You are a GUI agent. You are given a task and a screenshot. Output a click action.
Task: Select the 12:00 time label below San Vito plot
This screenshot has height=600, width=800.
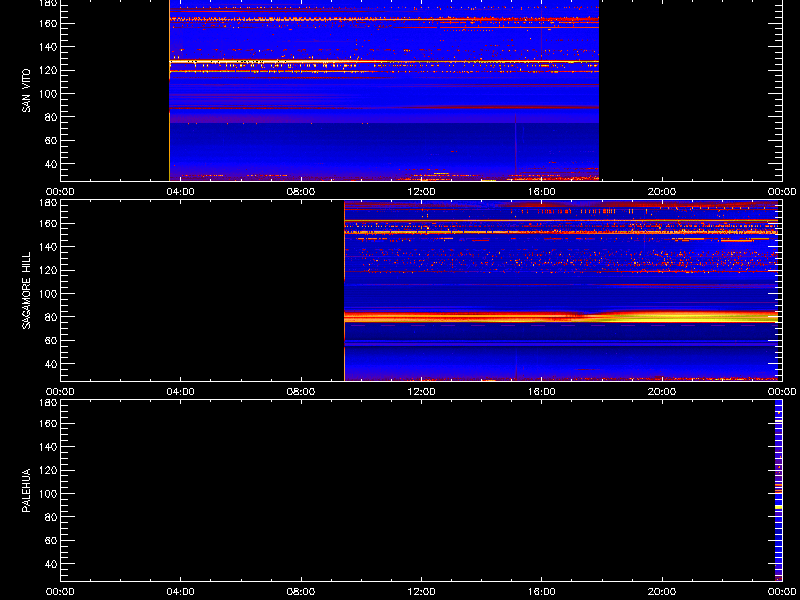click(421, 192)
